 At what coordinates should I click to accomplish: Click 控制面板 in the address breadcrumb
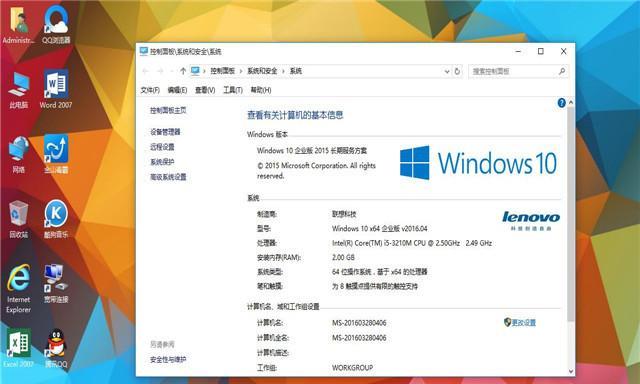coord(222,71)
